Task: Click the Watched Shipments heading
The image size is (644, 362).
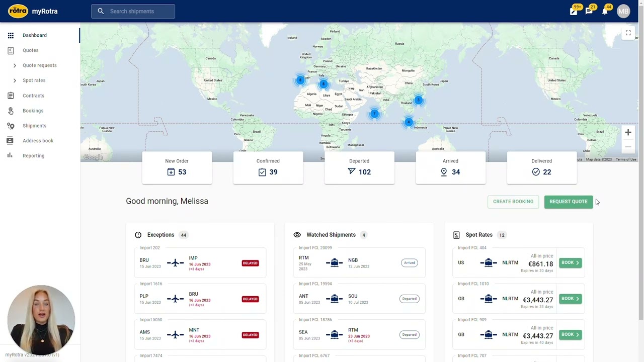Action: click(331, 235)
